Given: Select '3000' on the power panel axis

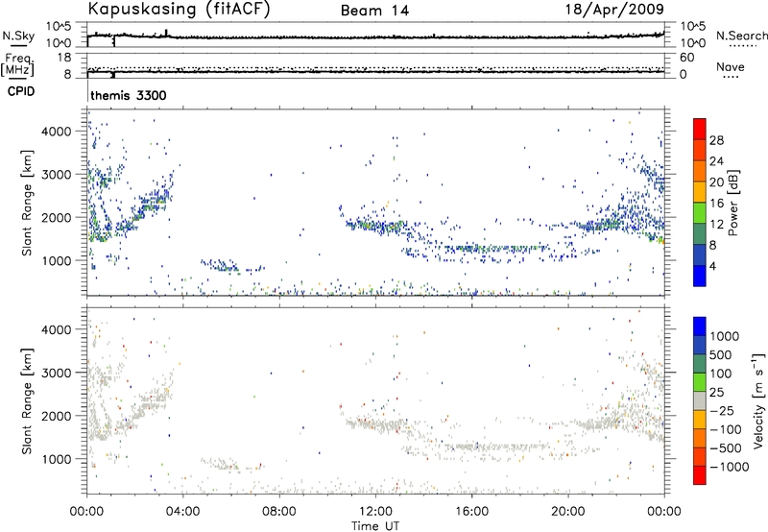Looking at the screenshot, I should point(57,175).
